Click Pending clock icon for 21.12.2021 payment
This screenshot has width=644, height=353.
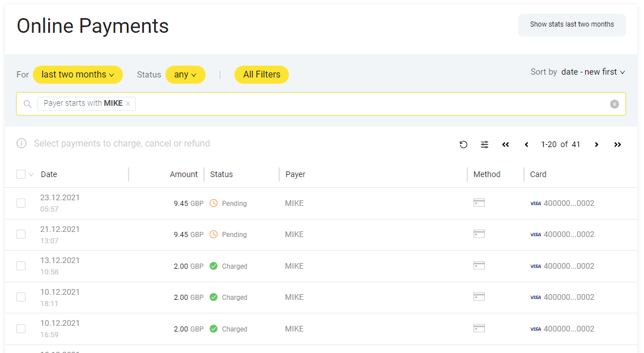[x=214, y=234]
